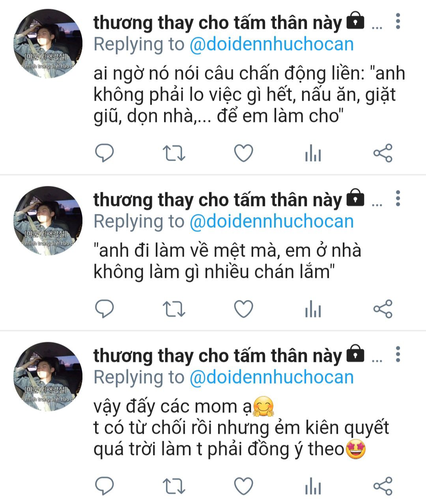The height and width of the screenshot is (504, 426).
Task: Reply to the "vậy đấy các mom ạ" tweet
Action: click(105, 486)
